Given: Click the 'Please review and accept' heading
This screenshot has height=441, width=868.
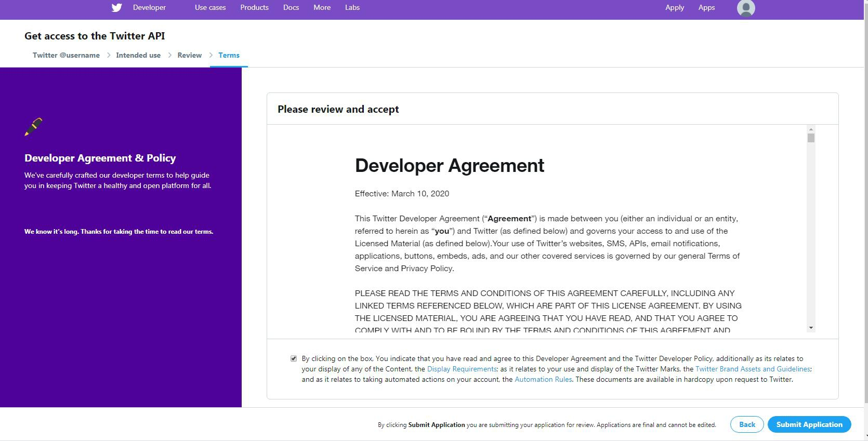Looking at the screenshot, I should (338, 109).
